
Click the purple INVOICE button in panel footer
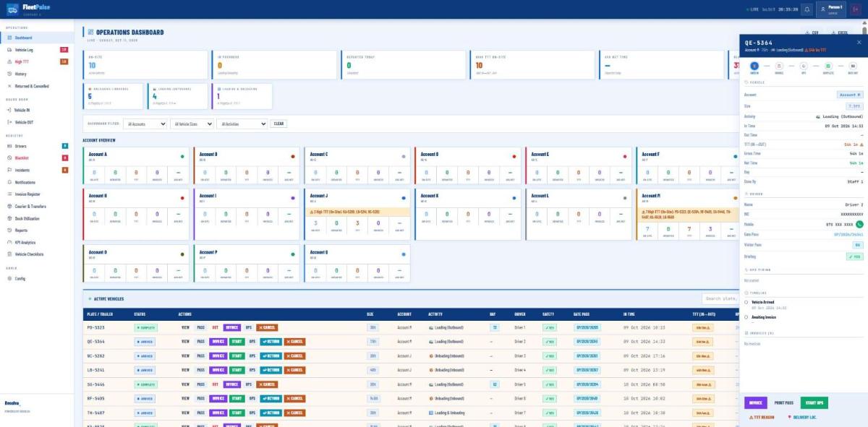[756, 402]
